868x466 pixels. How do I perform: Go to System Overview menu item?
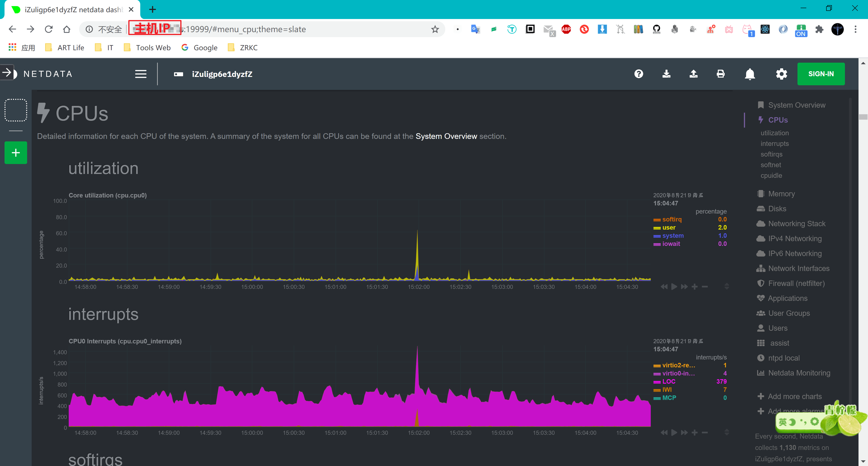click(x=797, y=105)
